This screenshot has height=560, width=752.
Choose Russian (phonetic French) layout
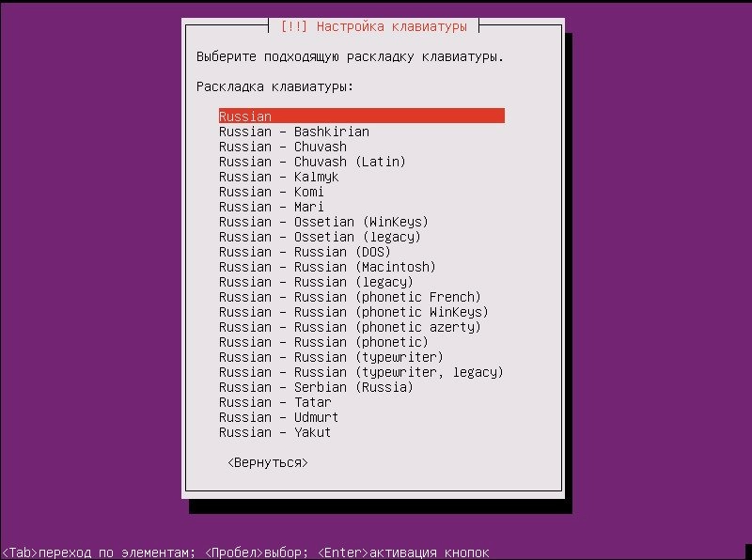[350, 297]
